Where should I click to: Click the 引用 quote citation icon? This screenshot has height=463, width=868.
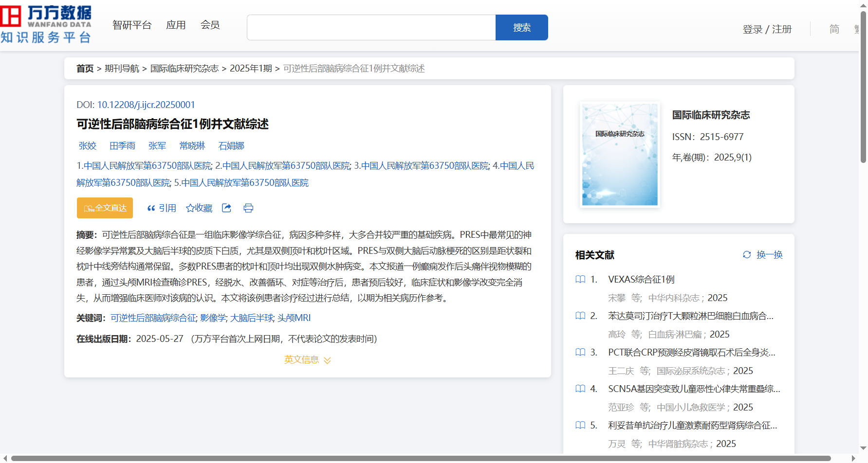[151, 208]
